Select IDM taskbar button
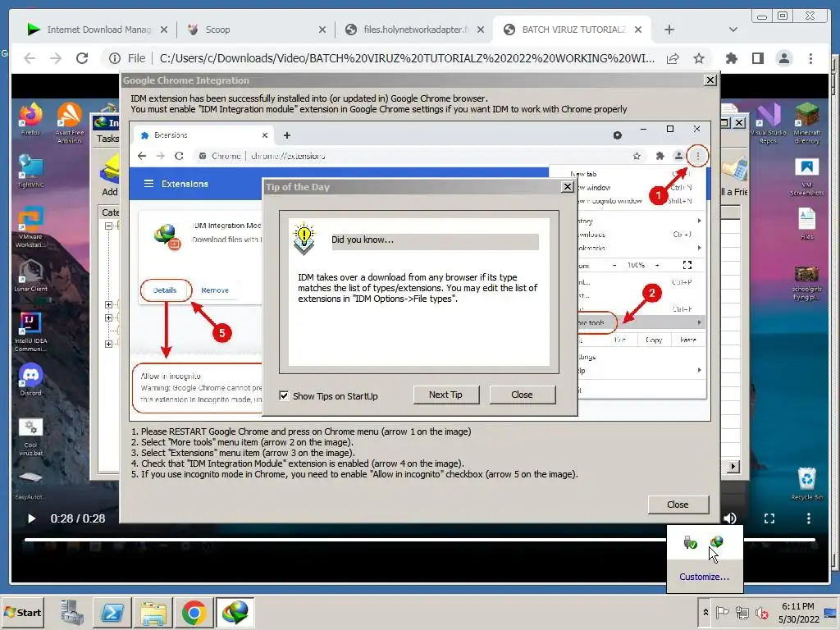 point(235,612)
